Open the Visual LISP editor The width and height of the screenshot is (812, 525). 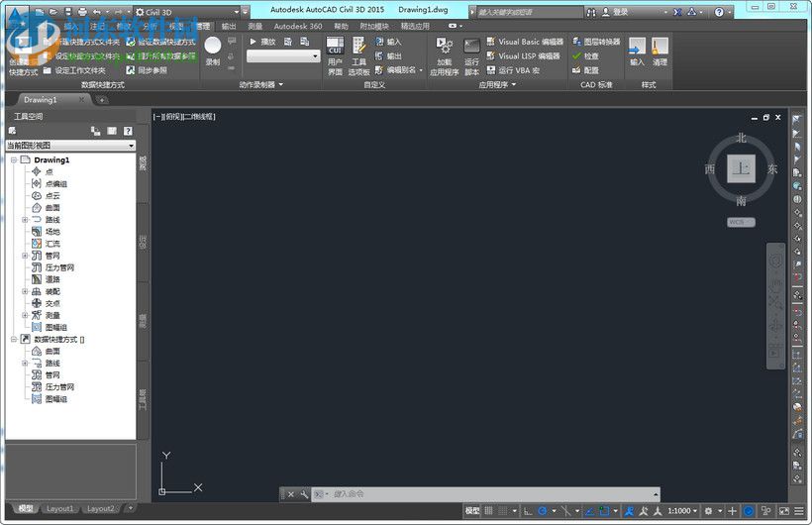pyautogui.click(x=523, y=56)
